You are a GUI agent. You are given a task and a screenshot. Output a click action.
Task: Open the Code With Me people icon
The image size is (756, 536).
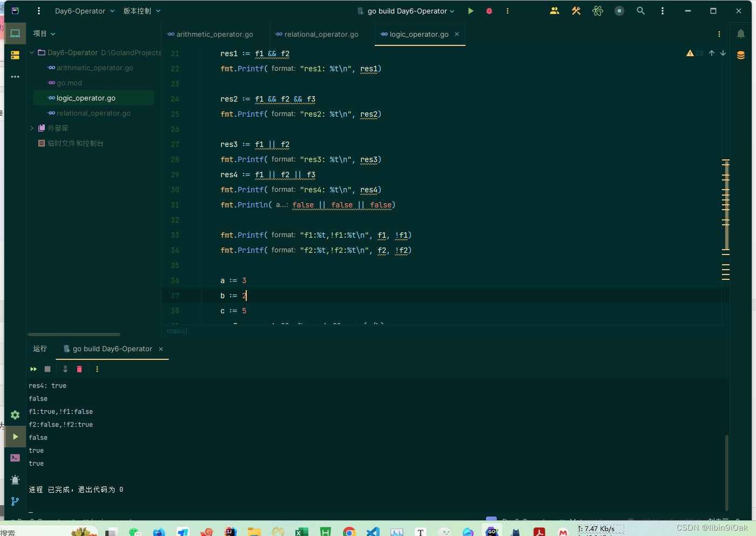555,11
